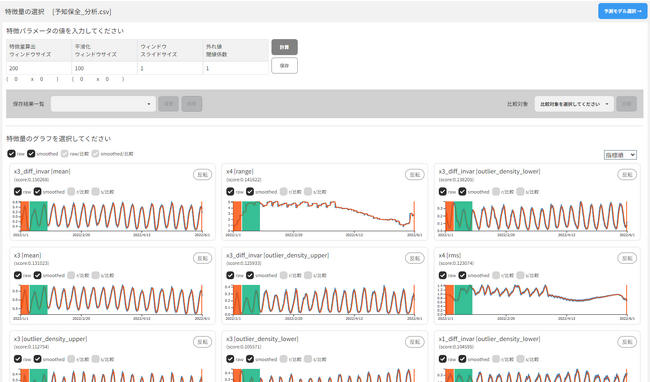Screen dimensions: 650x382
Task: Uncheck smoothed on x3_diff_invar [outlier_density_upper] card
Action: (250, 275)
